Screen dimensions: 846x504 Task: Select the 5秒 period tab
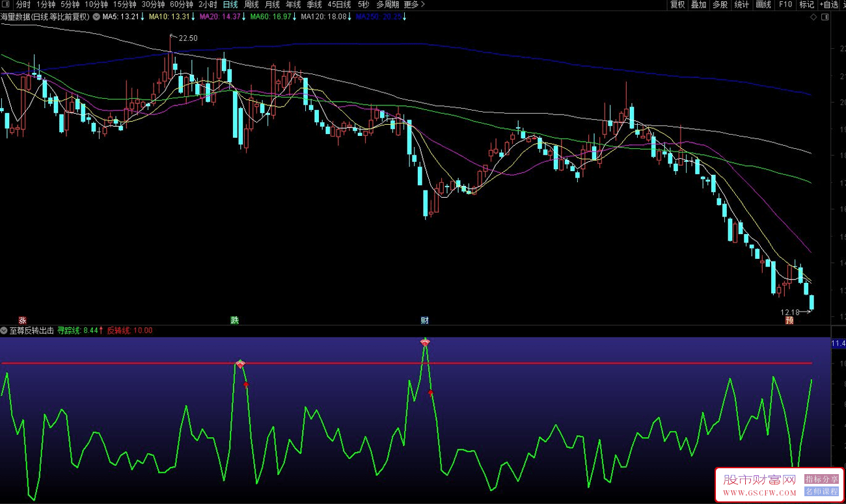click(363, 5)
